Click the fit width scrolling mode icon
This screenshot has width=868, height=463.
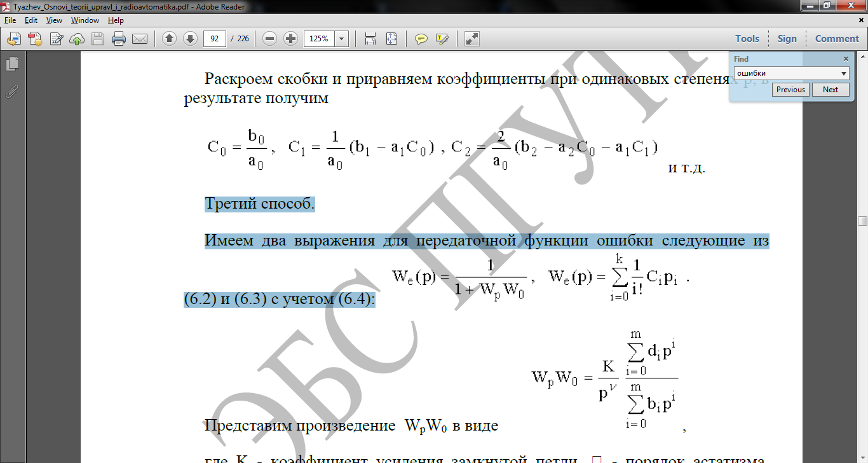[x=370, y=39]
